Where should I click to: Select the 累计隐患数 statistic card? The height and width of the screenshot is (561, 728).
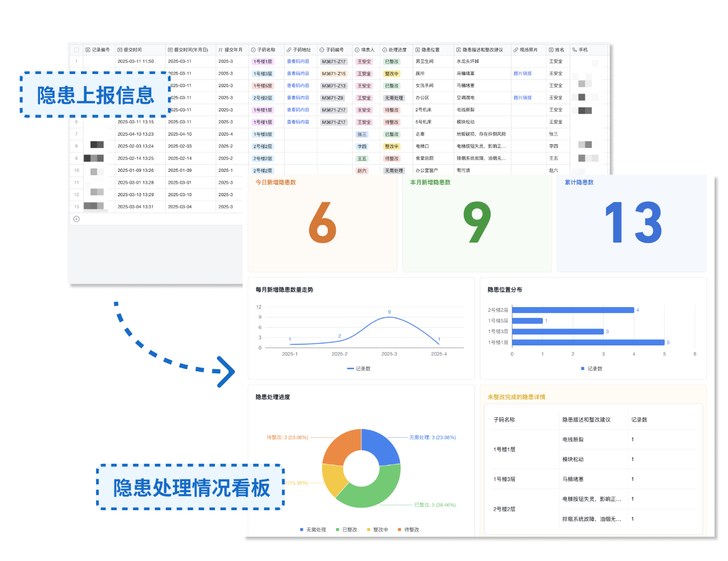click(x=631, y=224)
